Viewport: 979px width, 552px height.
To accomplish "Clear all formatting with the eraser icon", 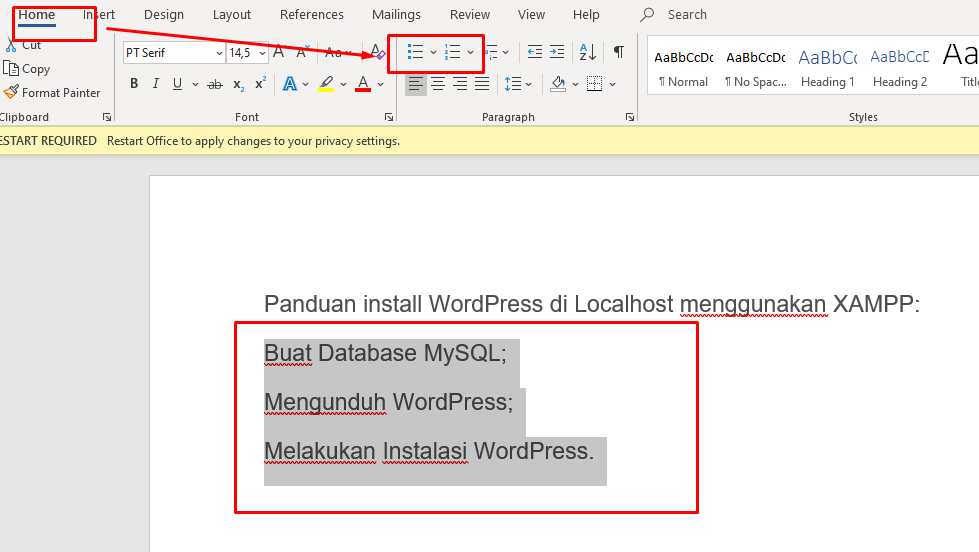I will pos(378,52).
